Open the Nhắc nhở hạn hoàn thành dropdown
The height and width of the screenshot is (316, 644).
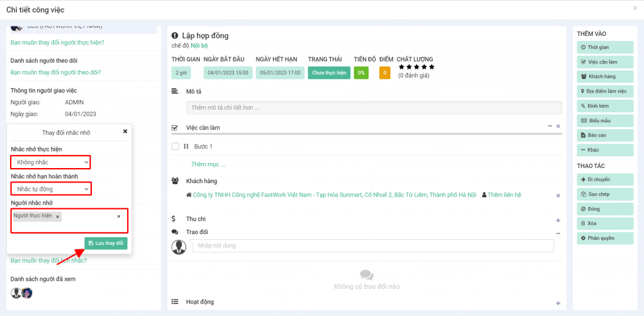point(51,189)
